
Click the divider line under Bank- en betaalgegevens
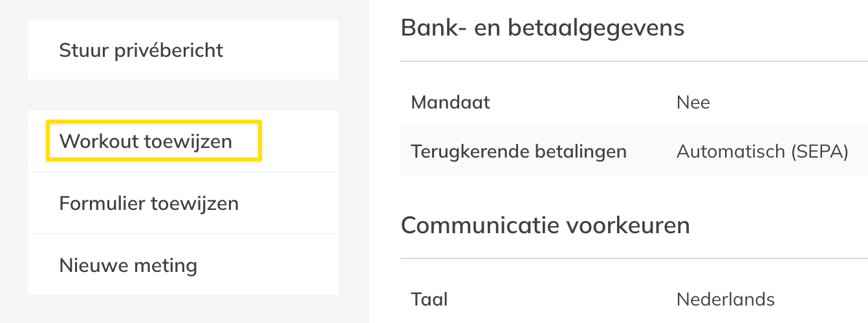pyautogui.click(x=634, y=61)
